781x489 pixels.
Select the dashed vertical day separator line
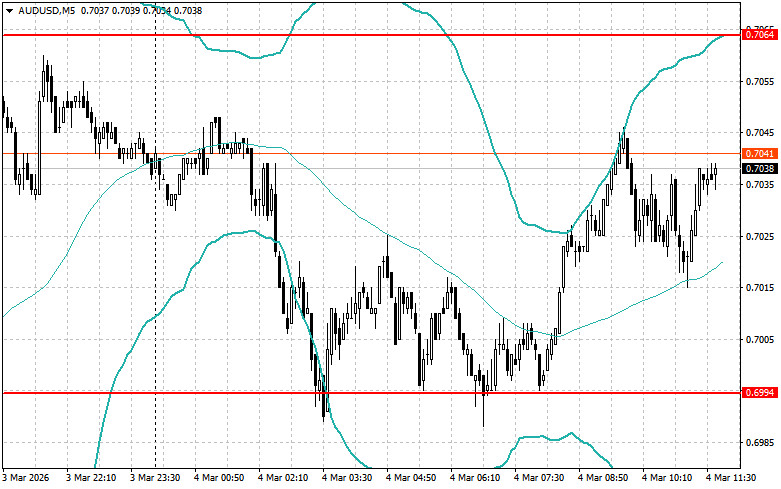155,235
